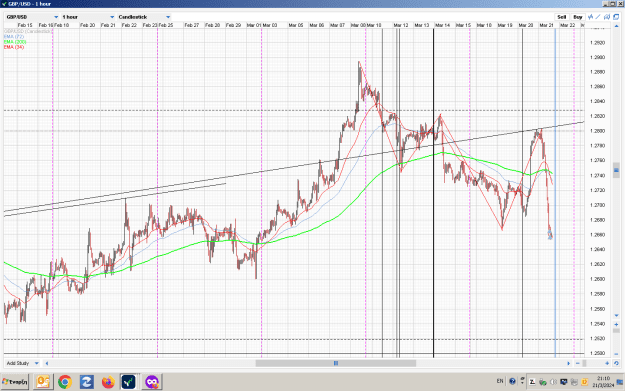Image resolution: width=625 pixels, height=391 pixels.
Task: Click the EN language indicator
Action: pos(500,381)
